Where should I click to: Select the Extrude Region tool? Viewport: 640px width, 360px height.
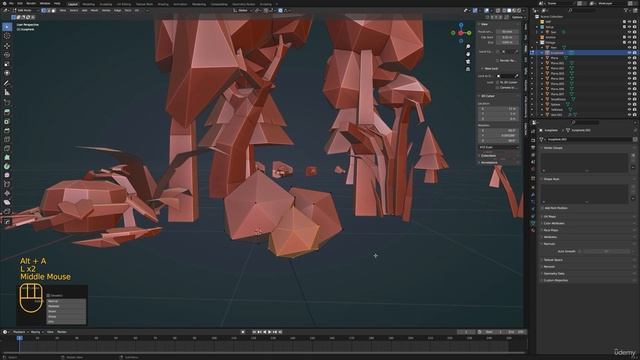click(7, 112)
